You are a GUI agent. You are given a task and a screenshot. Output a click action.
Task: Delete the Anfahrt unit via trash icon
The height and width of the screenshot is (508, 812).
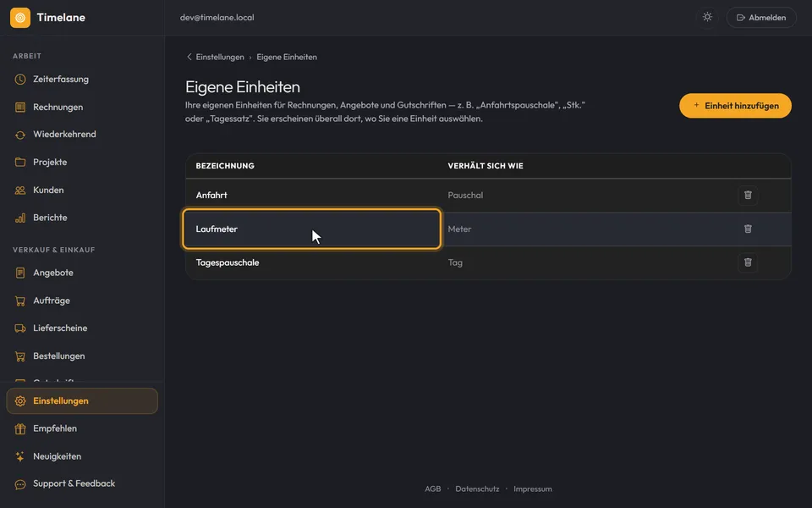click(748, 196)
